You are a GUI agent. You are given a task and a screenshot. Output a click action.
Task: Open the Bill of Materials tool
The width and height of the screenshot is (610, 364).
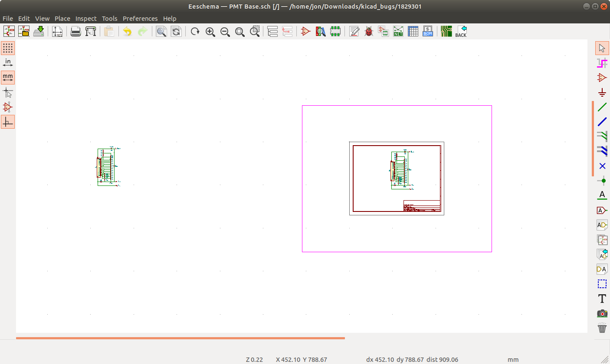[428, 32]
